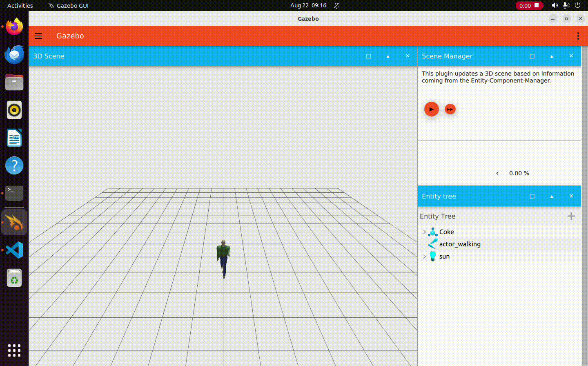Open Activities overview

pyautogui.click(x=20, y=6)
